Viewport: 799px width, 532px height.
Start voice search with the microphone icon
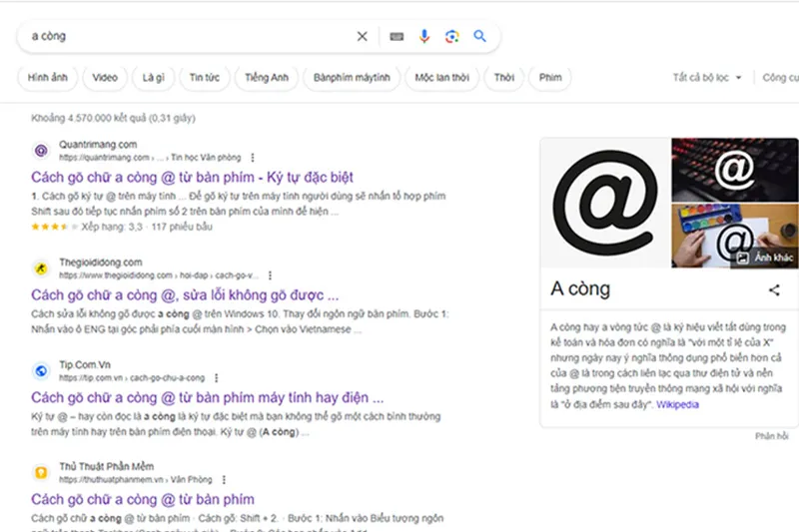pos(423,36)
